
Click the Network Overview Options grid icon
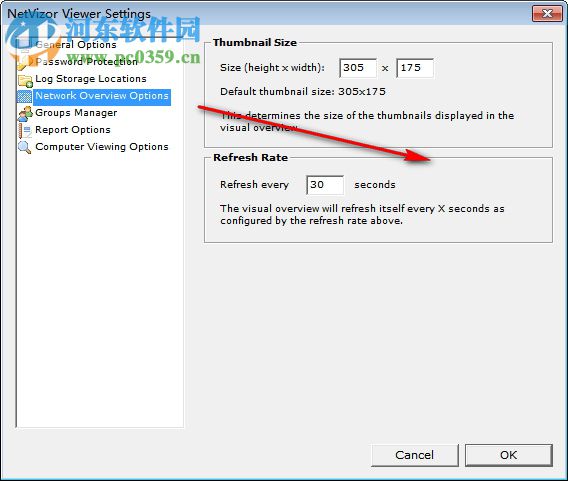click(25, 97)
